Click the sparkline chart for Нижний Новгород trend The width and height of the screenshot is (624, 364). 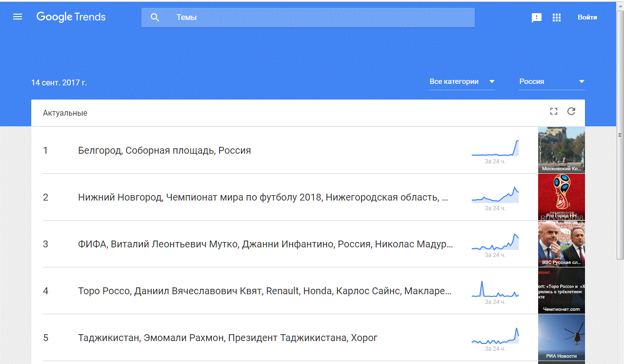click(x=495, y=194)
